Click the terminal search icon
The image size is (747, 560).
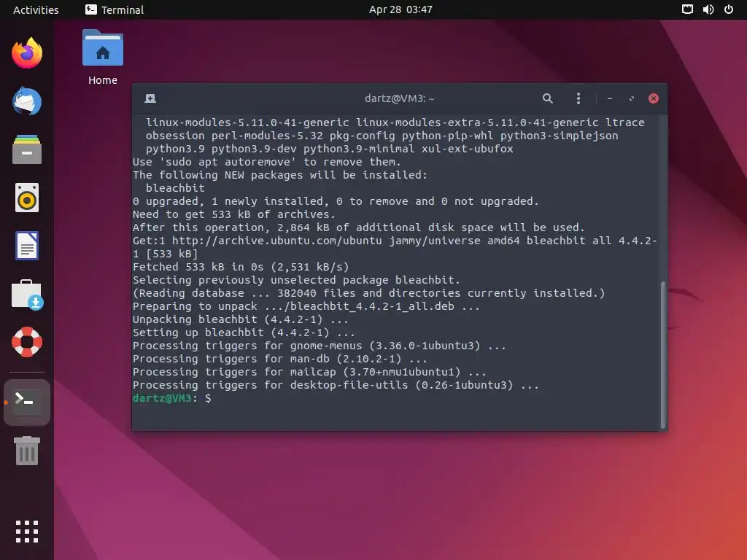coord(548,98)
